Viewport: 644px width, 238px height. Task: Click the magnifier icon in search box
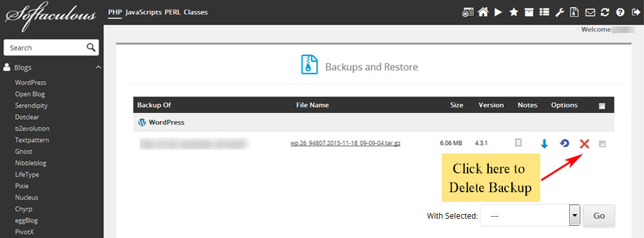coord(91,47)
